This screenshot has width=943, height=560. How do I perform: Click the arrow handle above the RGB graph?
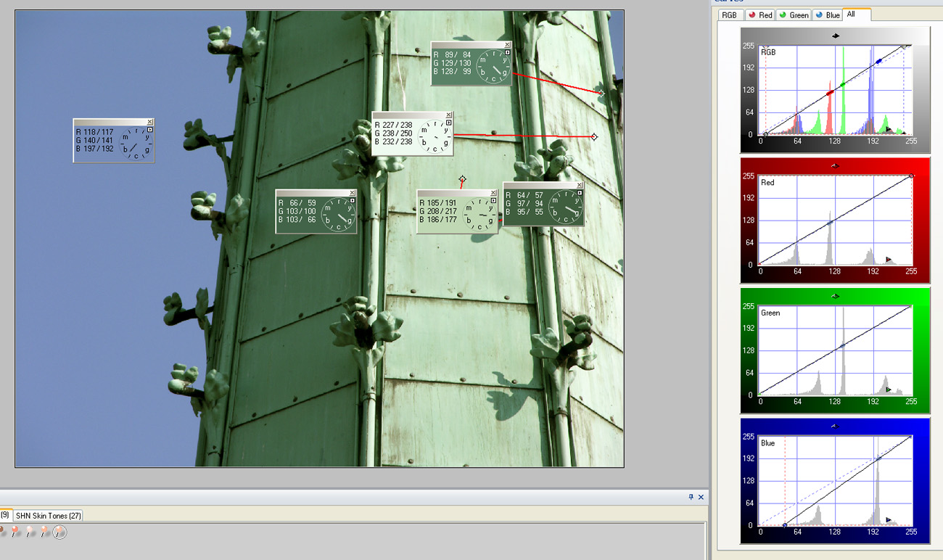(x=836, y=36)
